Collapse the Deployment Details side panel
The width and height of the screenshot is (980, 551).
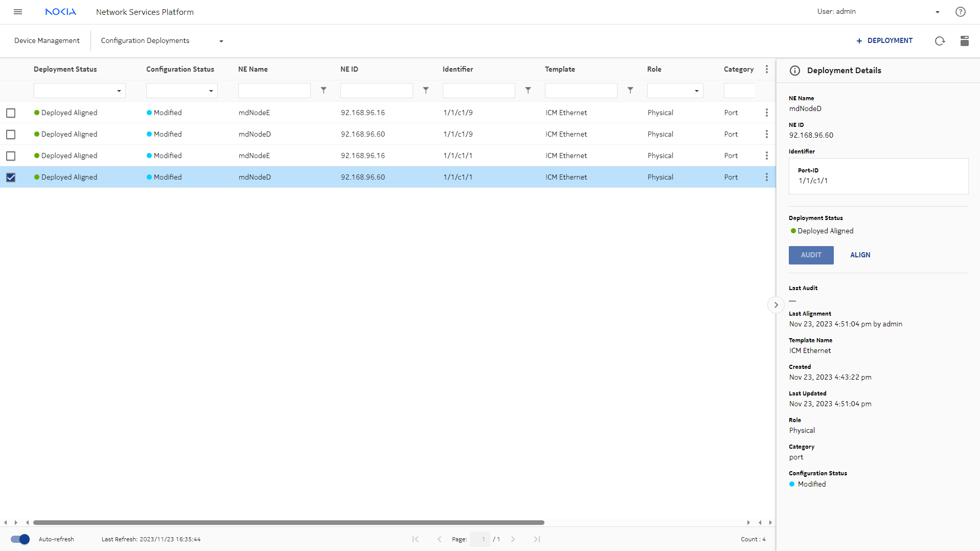pos(776,305)
